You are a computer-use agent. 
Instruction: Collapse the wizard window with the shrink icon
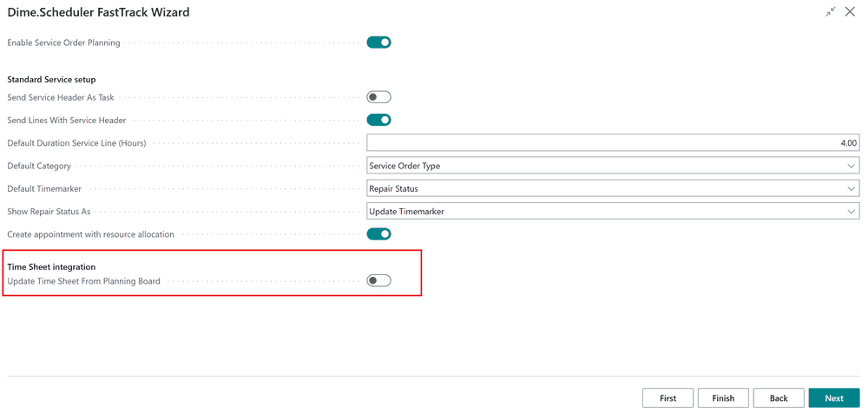[831, 11]
